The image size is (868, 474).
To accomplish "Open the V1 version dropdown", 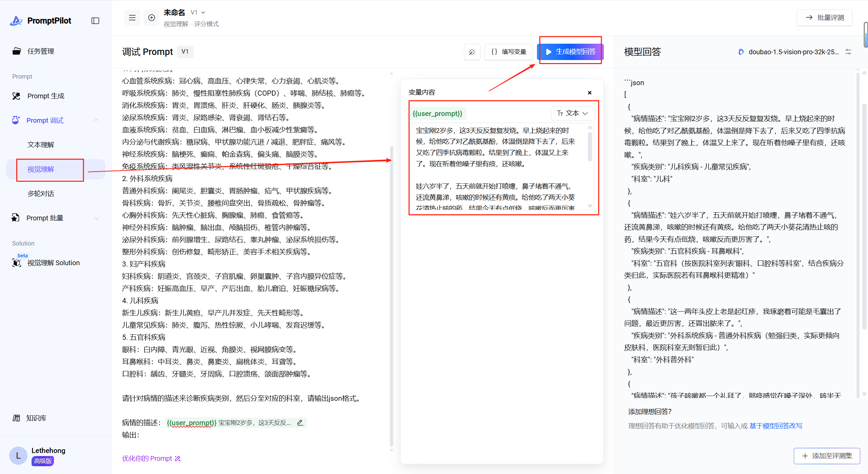I will tap(198, 13).
